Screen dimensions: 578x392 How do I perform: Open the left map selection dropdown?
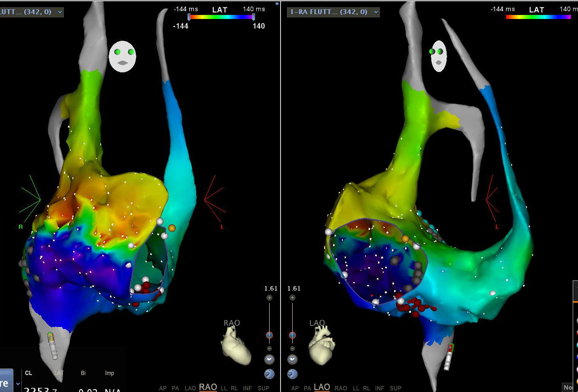point(60,12)
